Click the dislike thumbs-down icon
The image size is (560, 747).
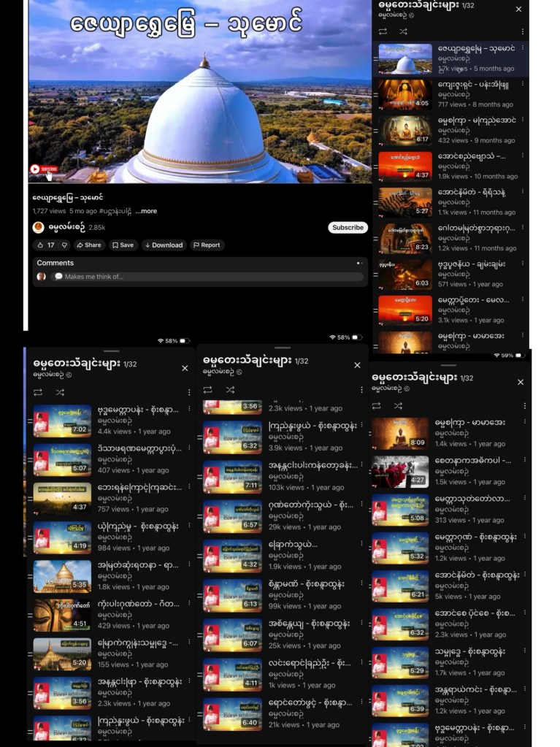(x=64, y=245)
